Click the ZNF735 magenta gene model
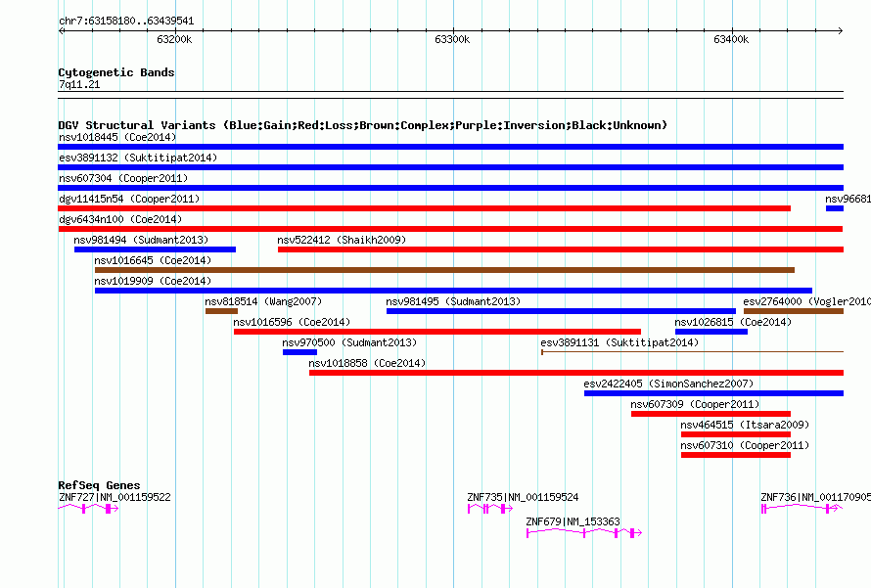The width and height of the screenshot is (871, 588). coord(490,509)
